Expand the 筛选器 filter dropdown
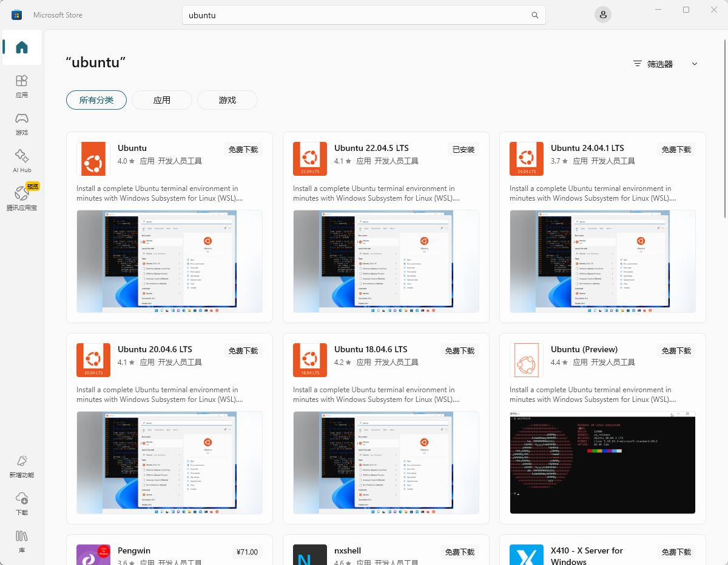728x565 pixels. [664, 64]
